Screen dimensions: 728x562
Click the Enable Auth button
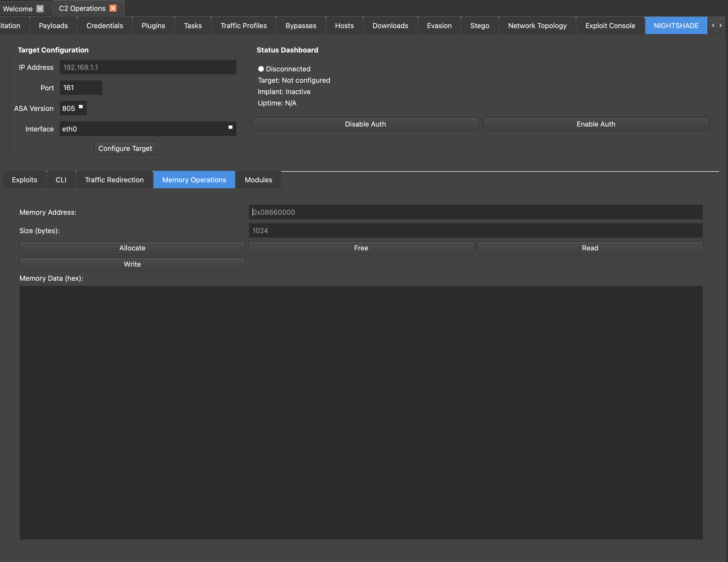596,124
